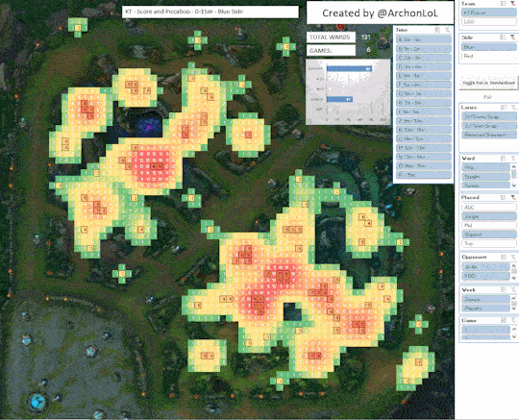Toggle Top in Placed slicer

click(x=489, y=243)
